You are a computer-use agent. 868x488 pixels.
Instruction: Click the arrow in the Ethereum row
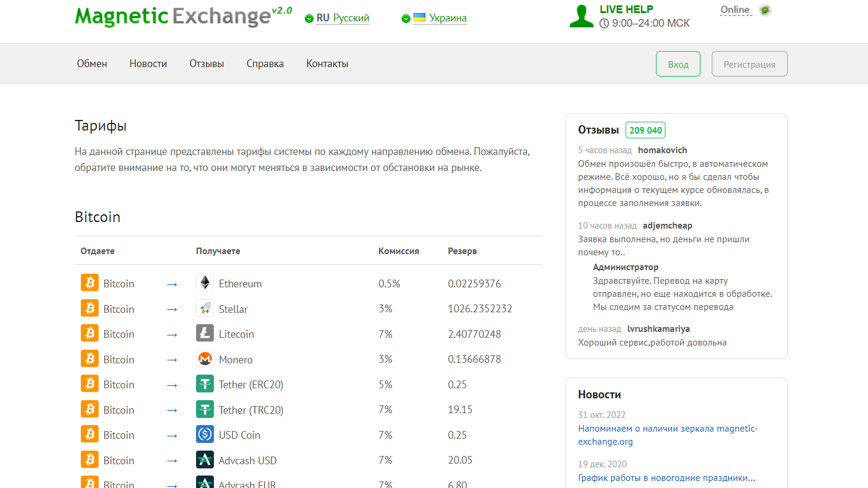coord(172,284)
